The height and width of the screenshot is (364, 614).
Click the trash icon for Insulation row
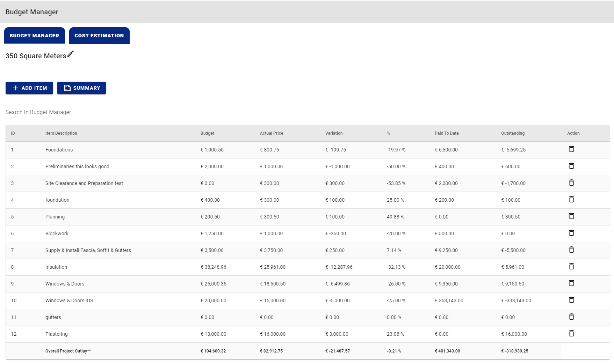(x=571, y=267)
